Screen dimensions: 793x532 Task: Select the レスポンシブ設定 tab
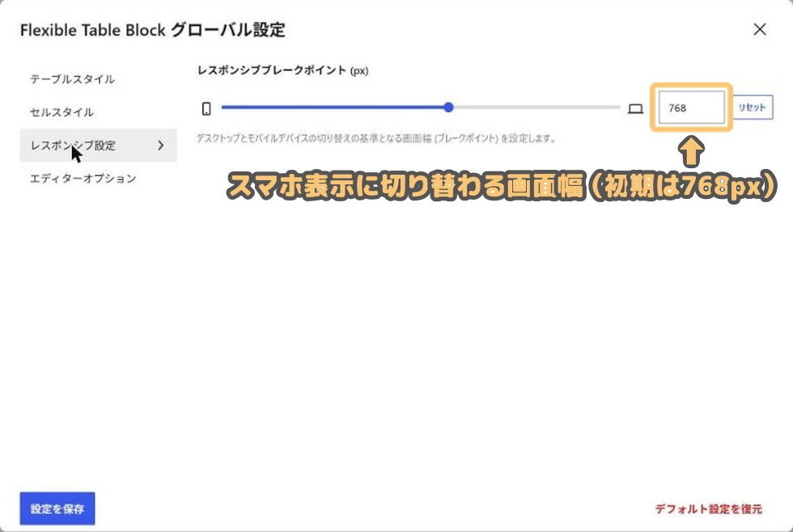click(x=98, y=146)
